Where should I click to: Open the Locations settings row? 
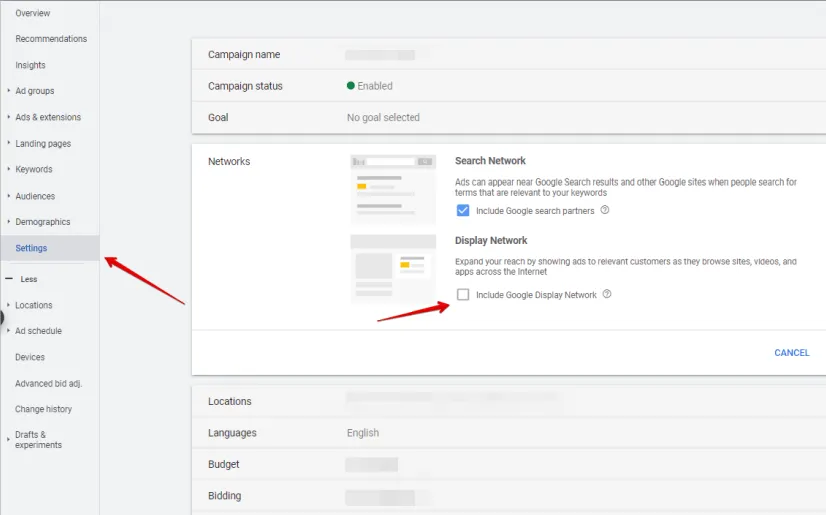(x=509, y=401)
